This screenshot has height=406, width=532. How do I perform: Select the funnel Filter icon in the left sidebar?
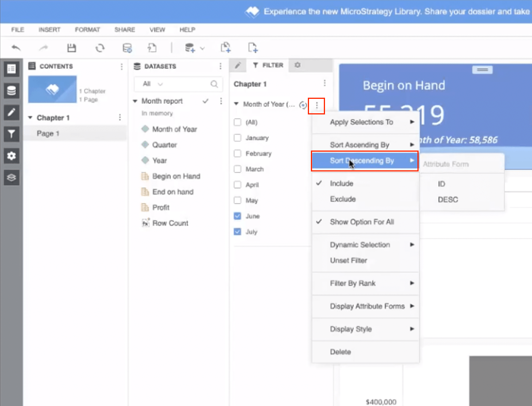tap(11, 134)
